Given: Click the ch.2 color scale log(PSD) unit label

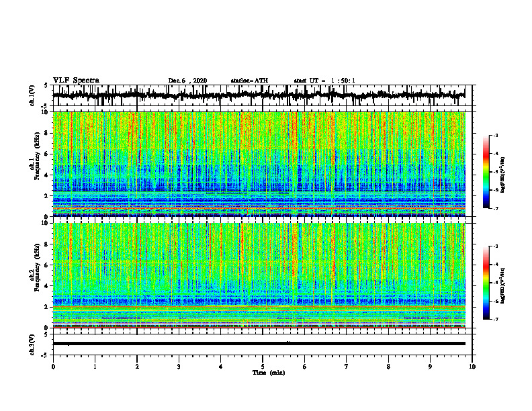Looking at the screenshot, I should 503,286.
